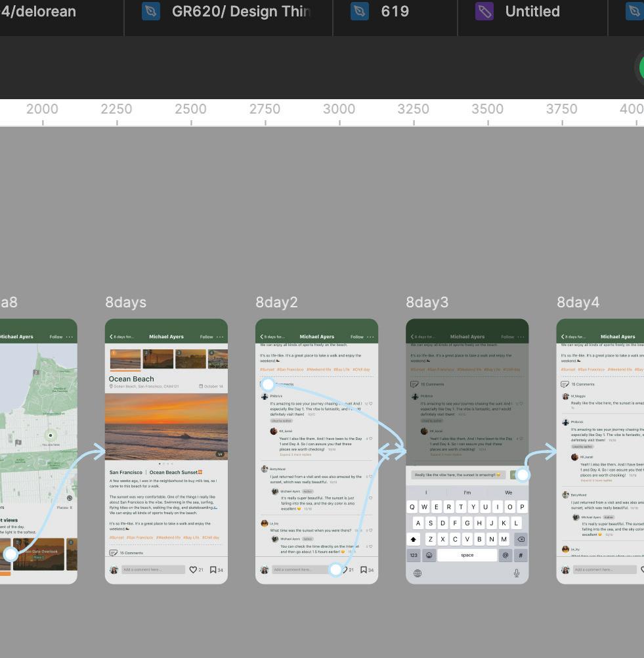644x658 pixels.
Task: Open the three-dots menu in 8day2 header
Action: click(x=370, y=337)
